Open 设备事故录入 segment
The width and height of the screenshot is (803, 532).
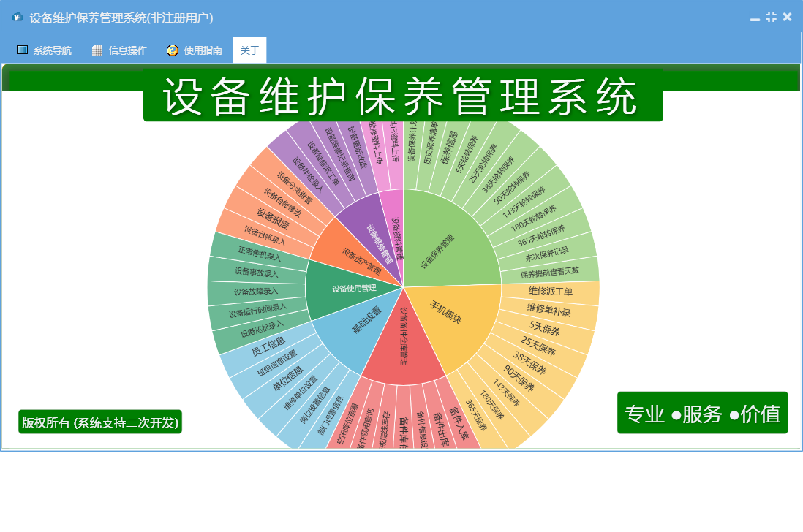point(257,272)
